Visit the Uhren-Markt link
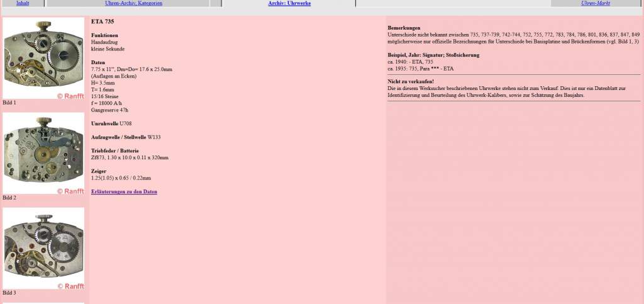 pyautogui.click(x=595, y=3)
